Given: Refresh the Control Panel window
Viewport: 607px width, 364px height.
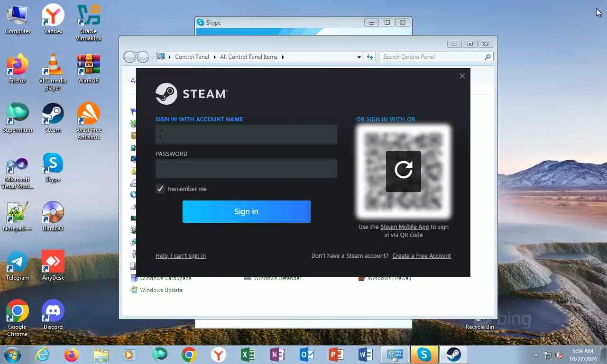Looking at the screenshot, I should pyautogui.click(x=370, y=57).
